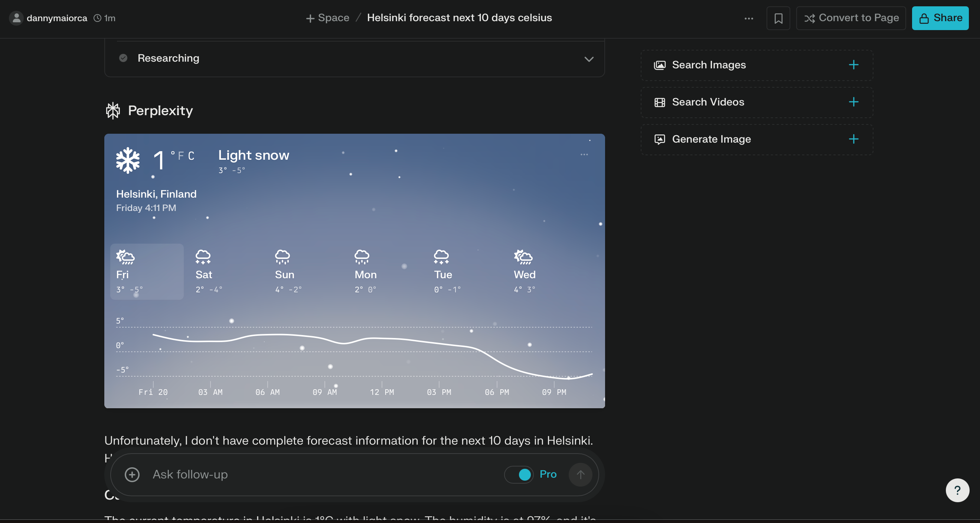The image size is (980, 523).
Task: Toggle the Pro switch off
Action: [x=519, y=475]
